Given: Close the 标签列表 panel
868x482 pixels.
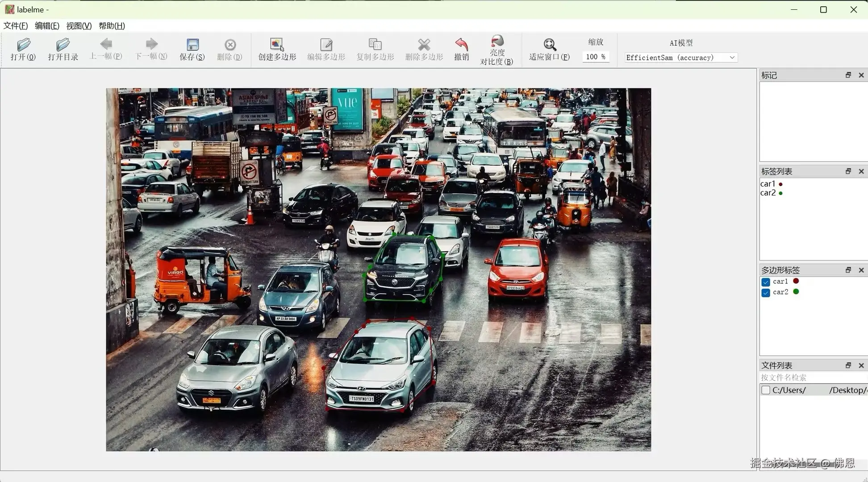Looking at the screenshot, I should 861,171.
